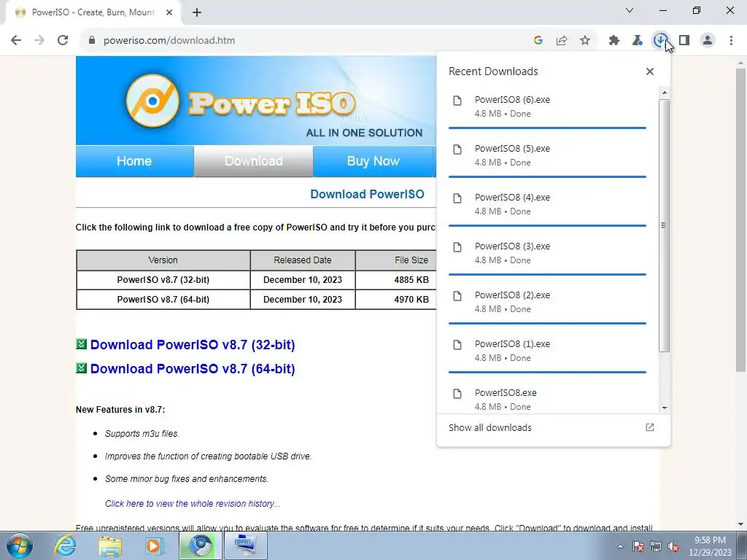
Task: Open the whole revision history link
Action: click(193, 504)
